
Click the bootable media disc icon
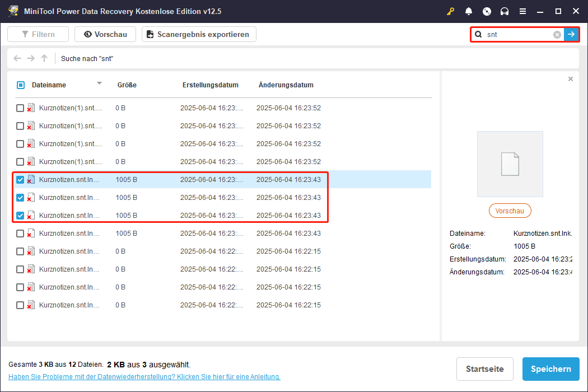[487, 11]
